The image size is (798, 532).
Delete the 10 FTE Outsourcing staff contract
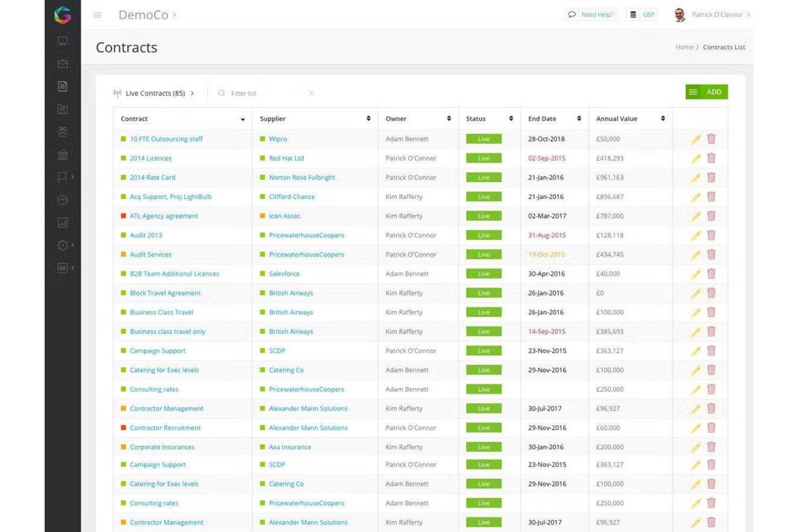711,139
